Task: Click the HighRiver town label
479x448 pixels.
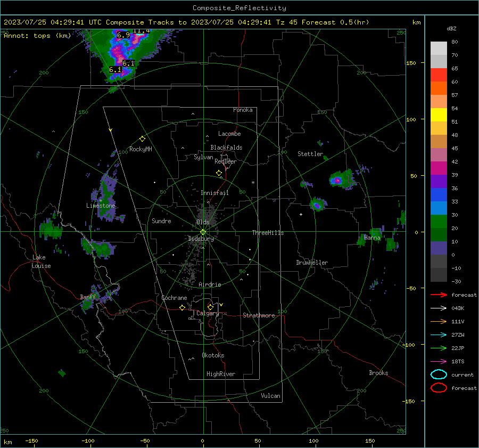Action: pyautogui.click(x=221, y=374)
